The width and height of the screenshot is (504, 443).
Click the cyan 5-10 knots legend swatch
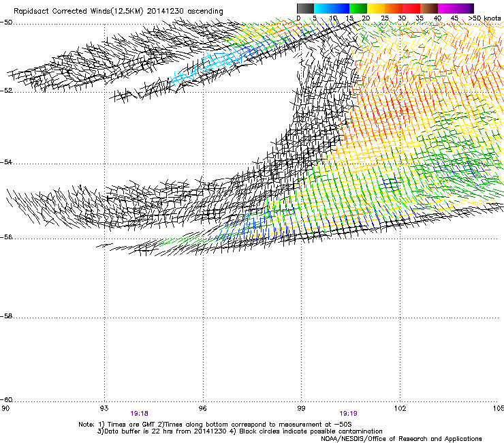(323, 8)
